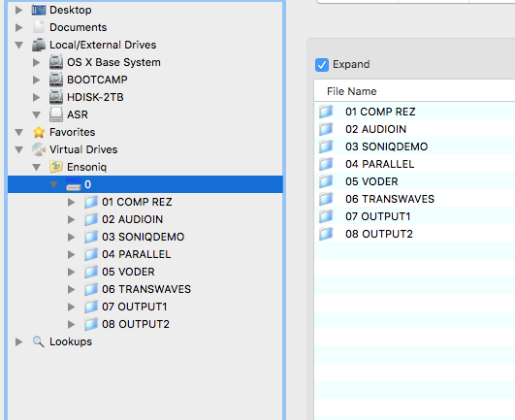Click the BOOTCAMP drive icon

coord(56,80)
